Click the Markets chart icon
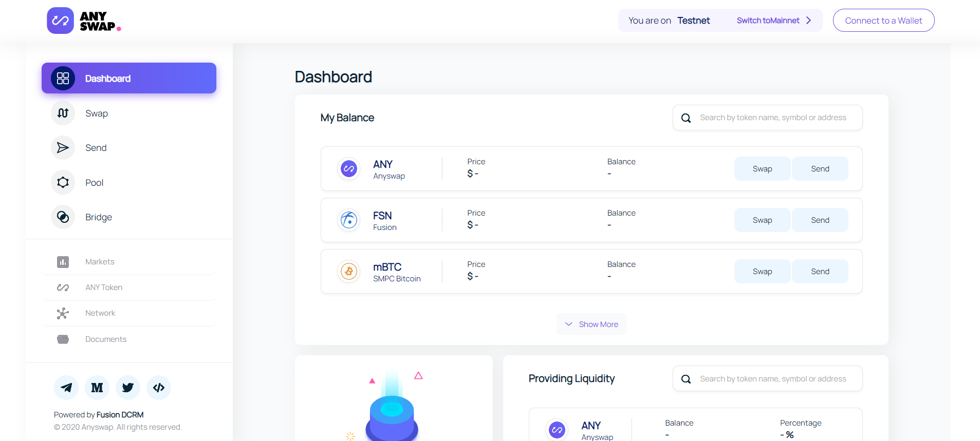980x441 pixels. 63,262
